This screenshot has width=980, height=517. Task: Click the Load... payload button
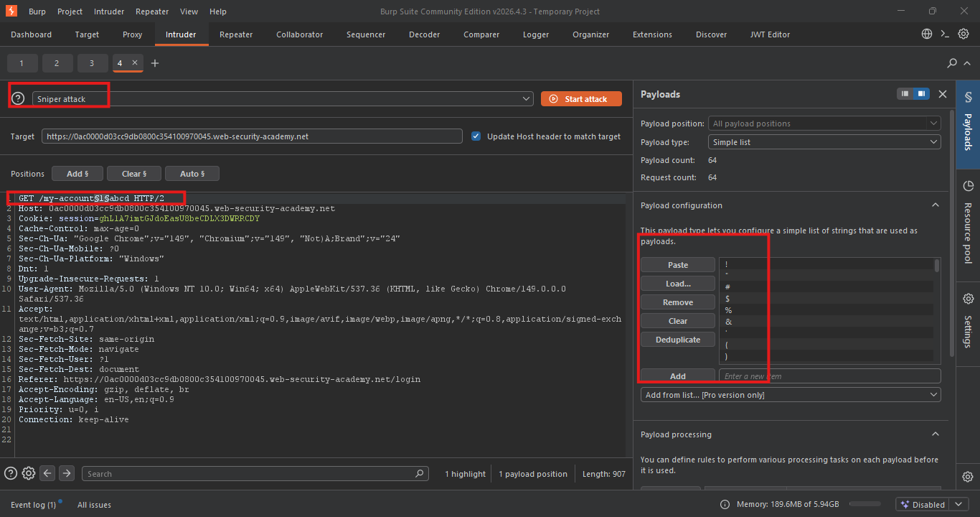678,284
